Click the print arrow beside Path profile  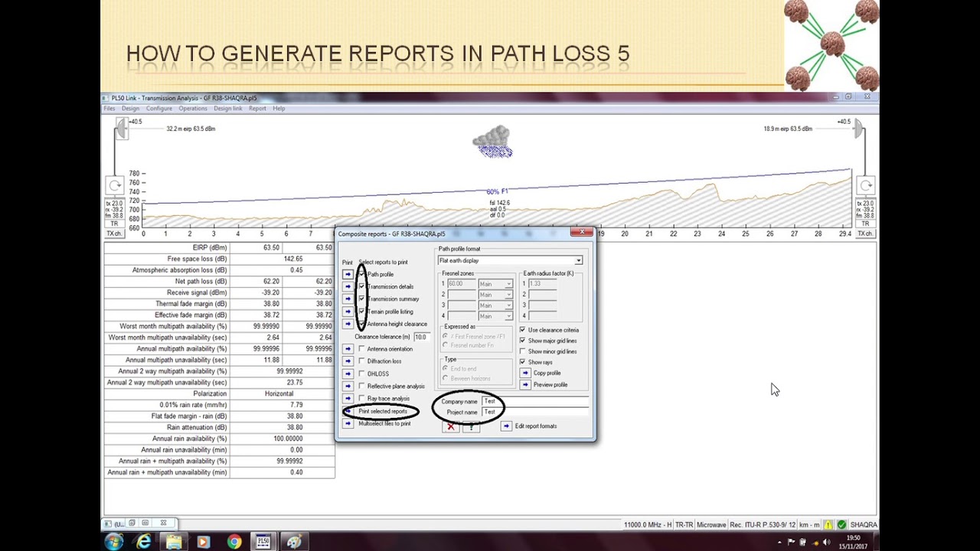(348, 274)
